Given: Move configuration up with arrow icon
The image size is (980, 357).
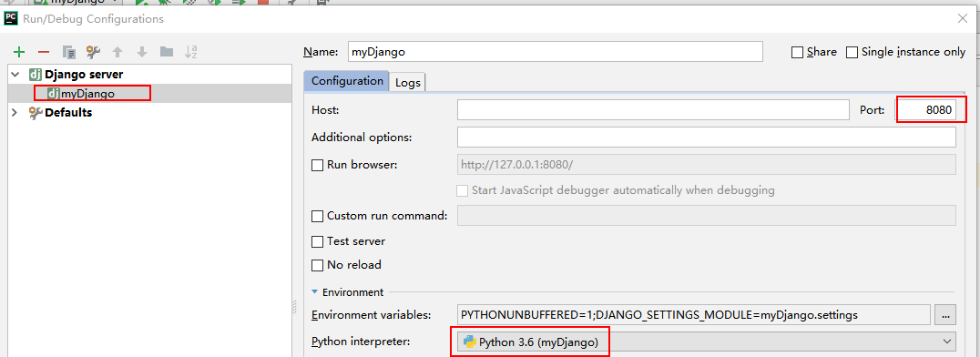Looking at the screenshot, I should [117, 52].
